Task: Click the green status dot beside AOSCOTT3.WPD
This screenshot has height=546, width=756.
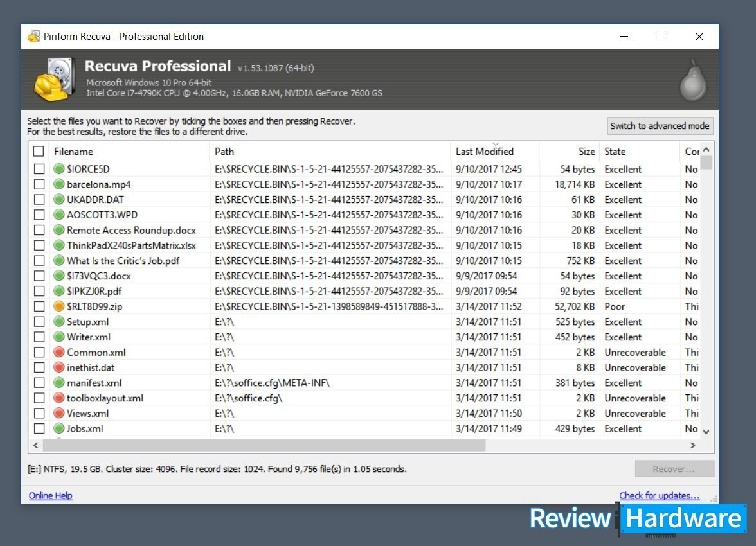Action: pyautogui.click(x=59, y=215)
